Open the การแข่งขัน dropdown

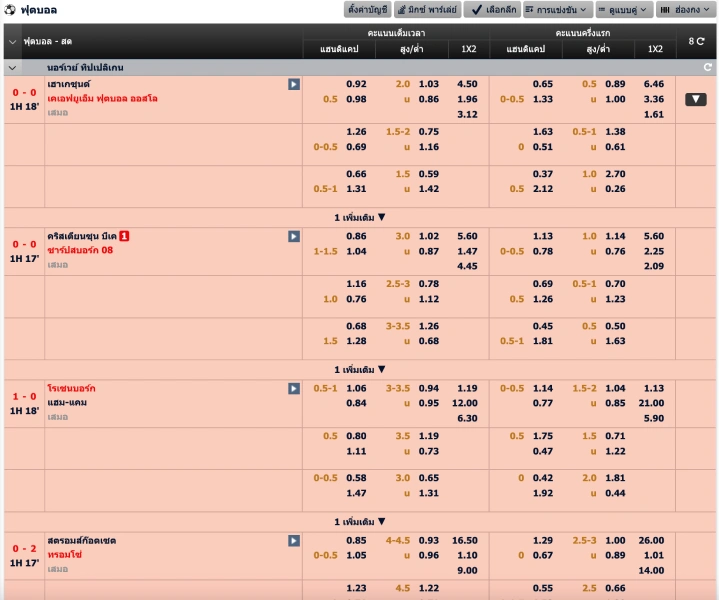coord(557,10)
